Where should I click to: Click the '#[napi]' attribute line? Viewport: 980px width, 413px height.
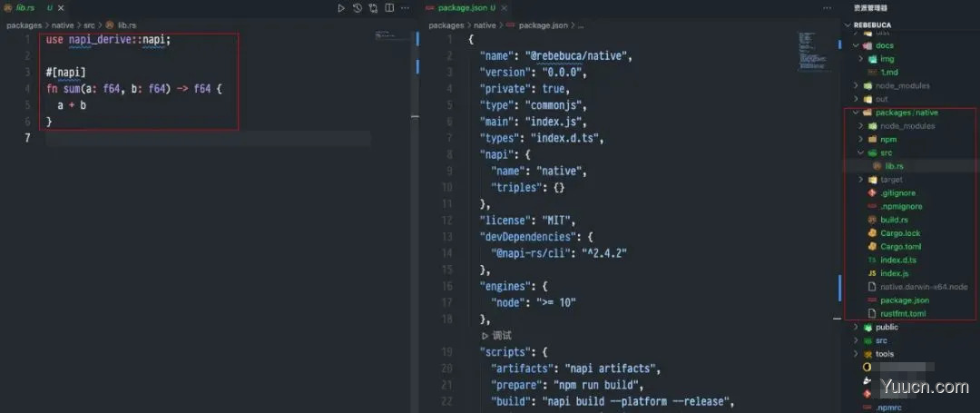(65, 73)
